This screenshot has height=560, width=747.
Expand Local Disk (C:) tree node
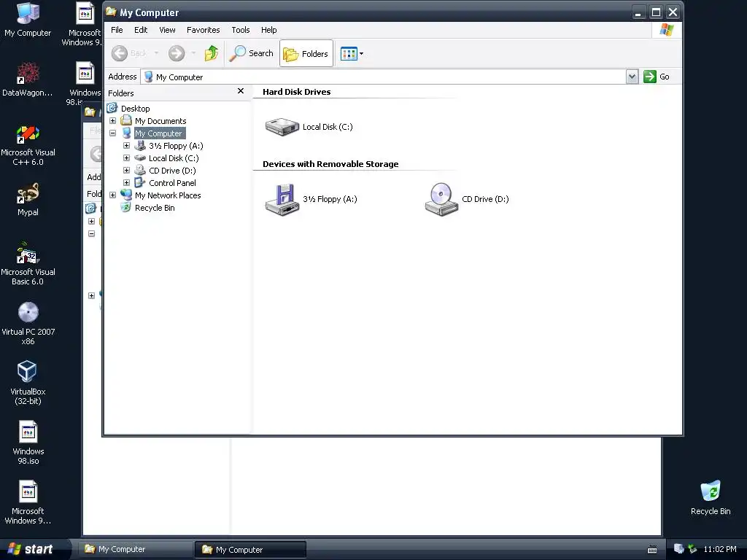127,158
